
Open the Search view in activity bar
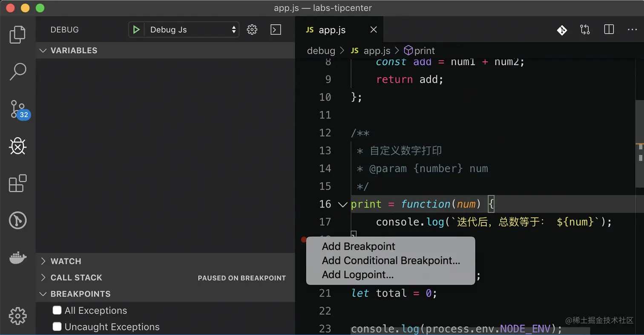click(x=17, y=72)
